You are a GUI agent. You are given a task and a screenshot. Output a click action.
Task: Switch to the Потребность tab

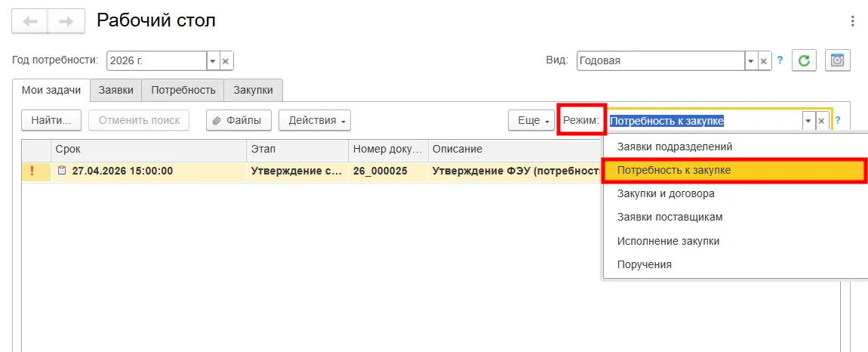coord(183,91)
